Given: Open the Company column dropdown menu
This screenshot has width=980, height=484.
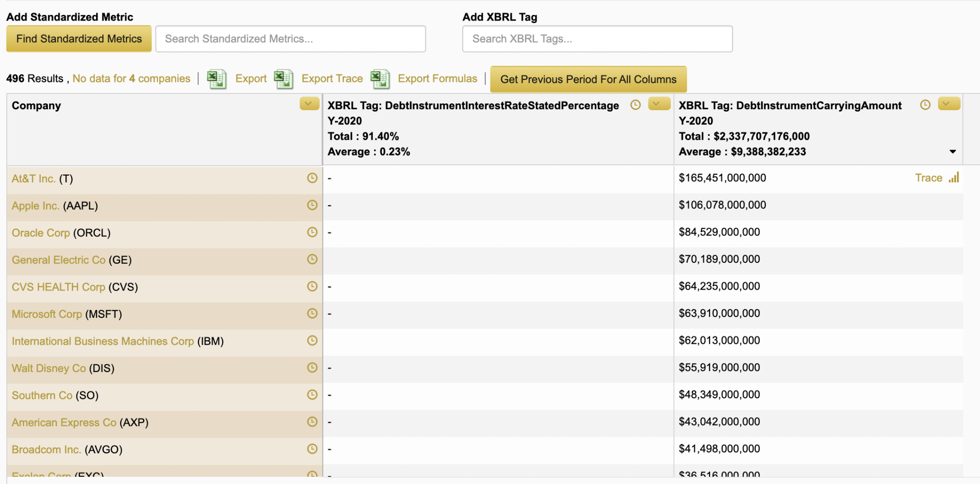Looking at the screenshot, I should click(x=309, y=104).
